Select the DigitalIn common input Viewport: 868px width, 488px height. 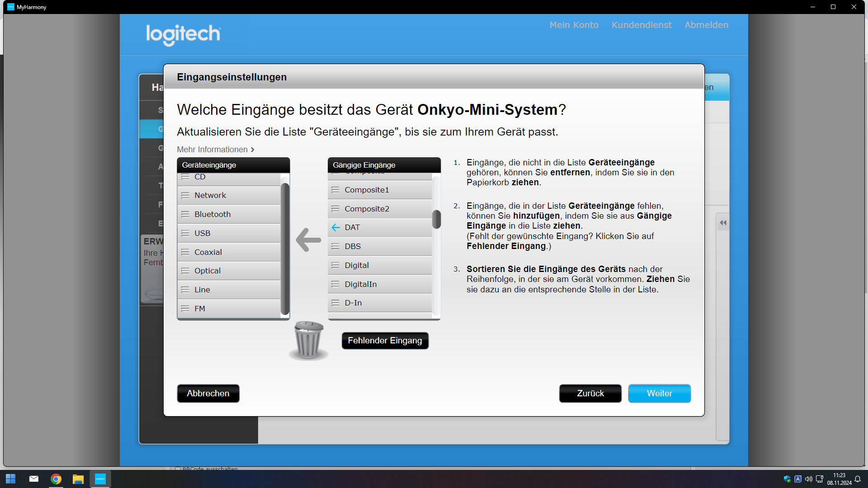point(360,284)
